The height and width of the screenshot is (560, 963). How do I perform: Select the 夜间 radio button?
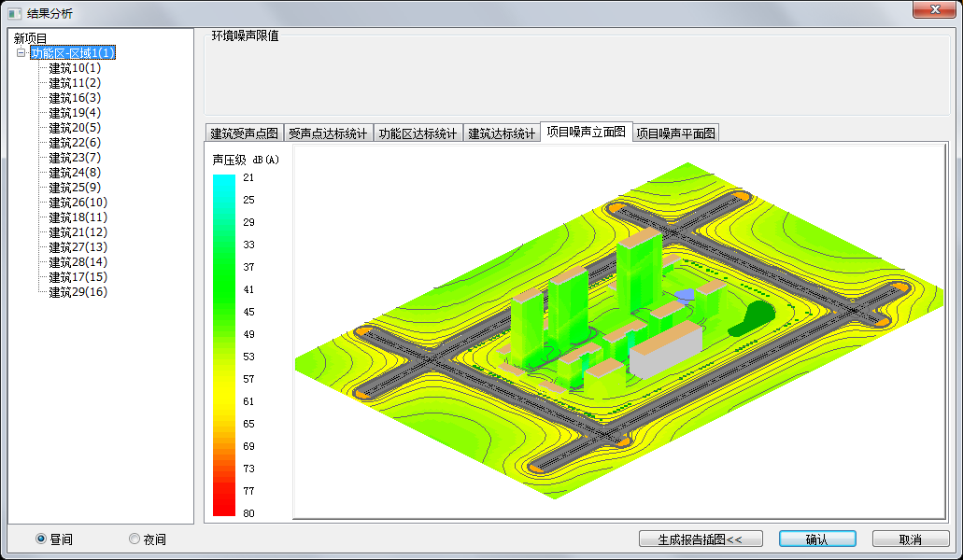click(x=135, y=539)
